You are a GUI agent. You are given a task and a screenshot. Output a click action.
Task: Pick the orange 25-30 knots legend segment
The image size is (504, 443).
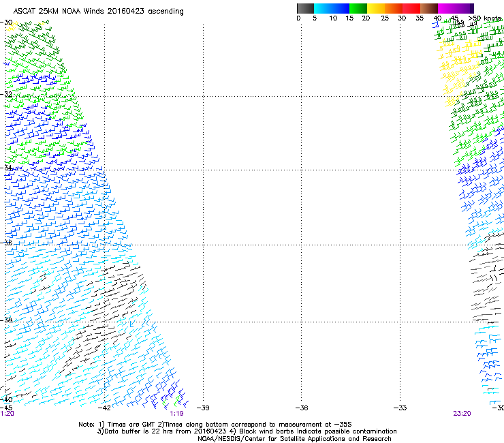pos(394,8)
